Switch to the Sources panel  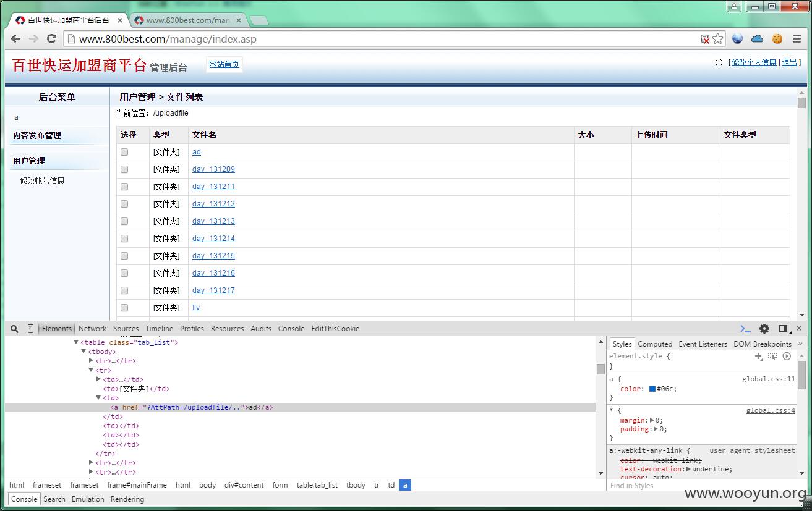tap(126, 329)
